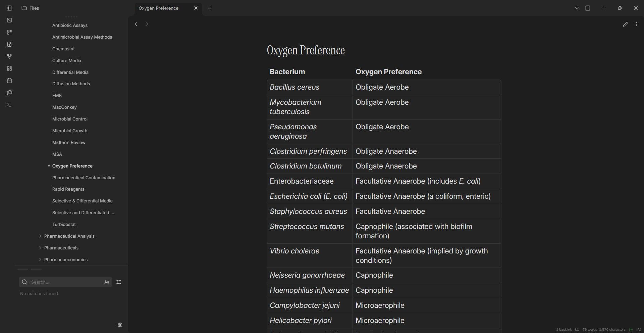Screen dimensions: 644x333
Task: Switch to the Files panel tab
Action: click(30, 8)
